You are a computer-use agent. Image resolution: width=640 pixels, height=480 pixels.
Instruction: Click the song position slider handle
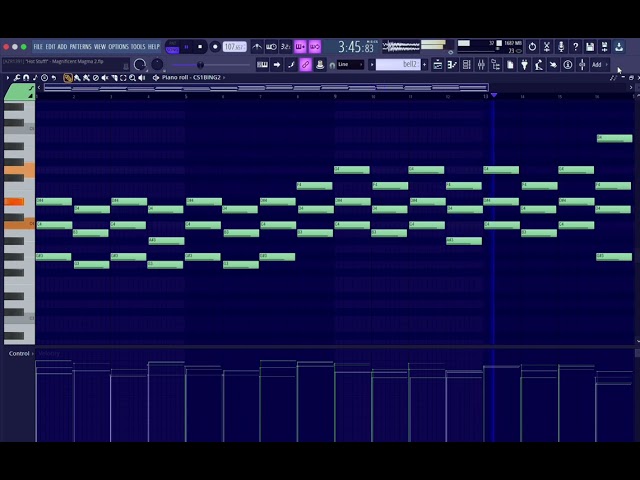point(200,65)
